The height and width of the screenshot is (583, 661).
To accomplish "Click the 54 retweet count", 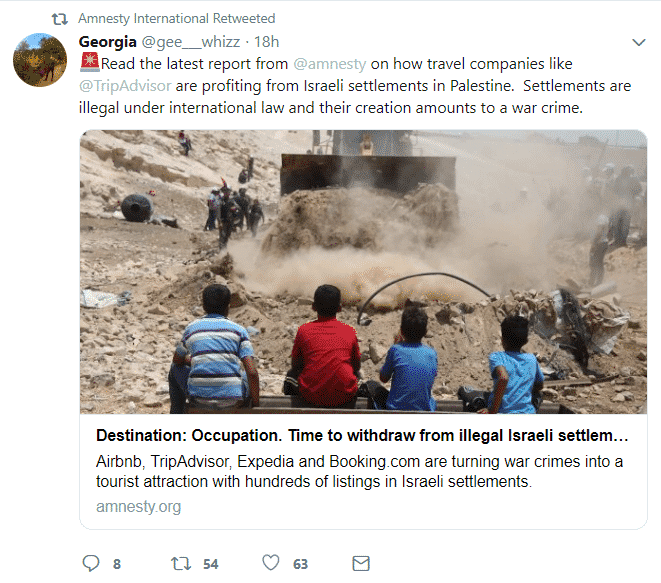I will [210, 564].
